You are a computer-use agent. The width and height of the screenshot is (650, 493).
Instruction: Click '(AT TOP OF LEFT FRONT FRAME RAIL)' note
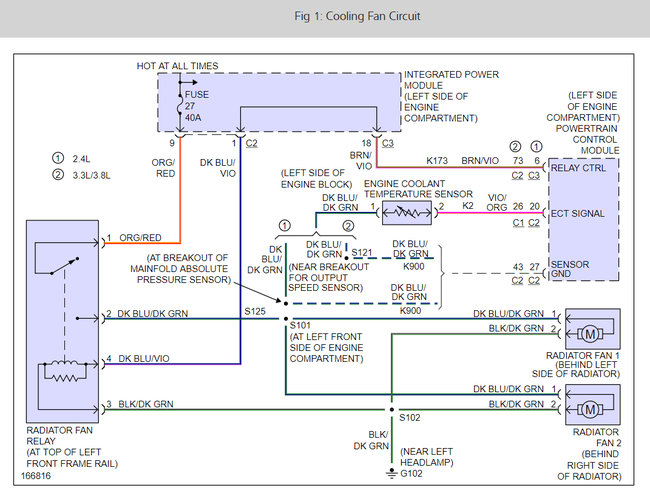click(72, 458)
